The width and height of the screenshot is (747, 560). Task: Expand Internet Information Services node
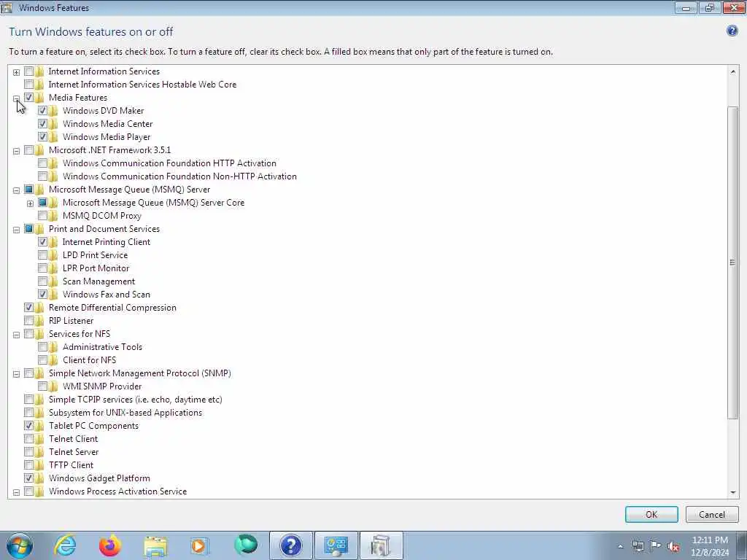pyautogui.click(x=16, y=72)
